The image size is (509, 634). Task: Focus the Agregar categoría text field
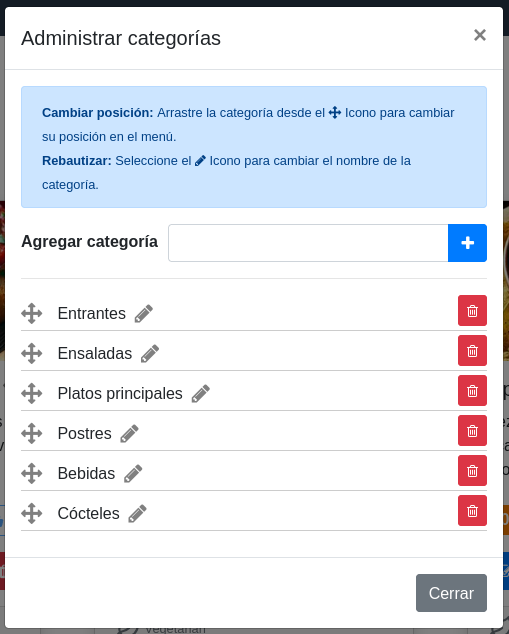point(308,243)
